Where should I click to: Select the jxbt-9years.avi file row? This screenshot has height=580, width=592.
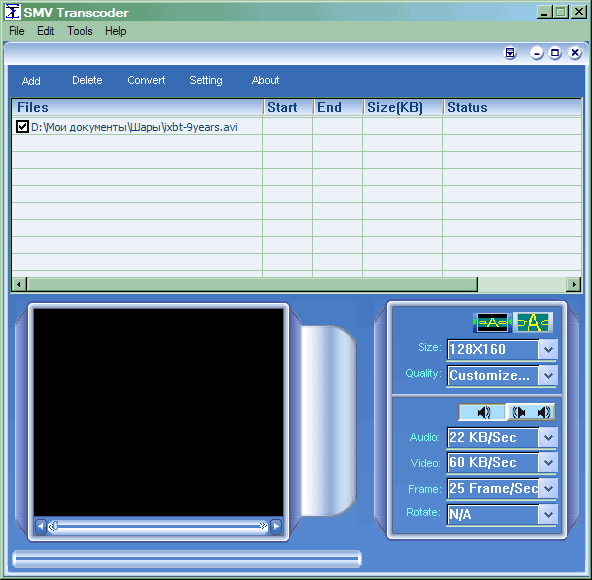tap(297, 127)
